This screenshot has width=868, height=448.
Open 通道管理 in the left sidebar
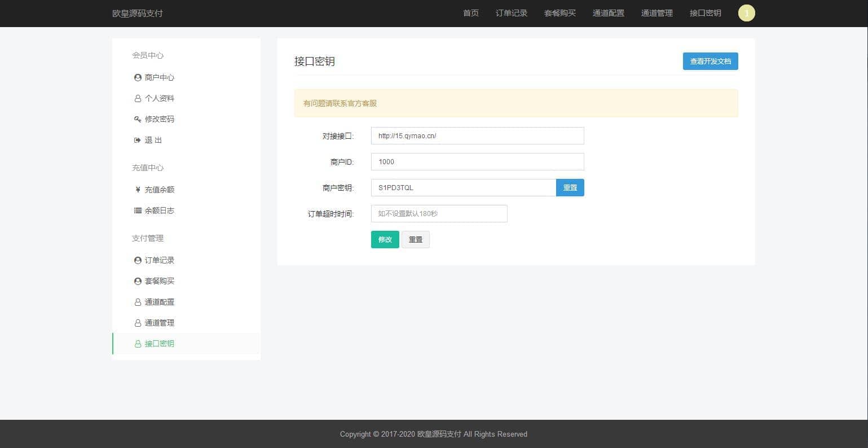click(159, 323)
